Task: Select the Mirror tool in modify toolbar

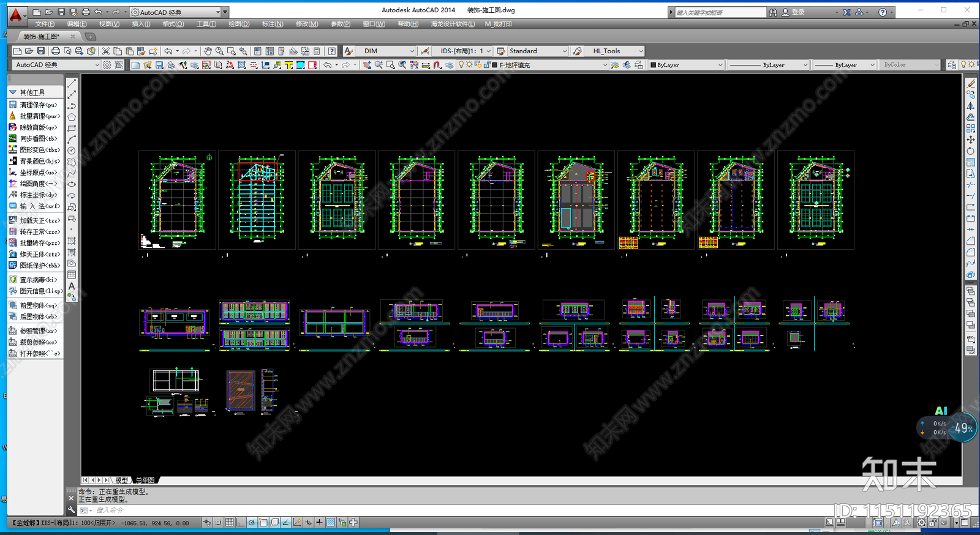Action: click(971, 105)
